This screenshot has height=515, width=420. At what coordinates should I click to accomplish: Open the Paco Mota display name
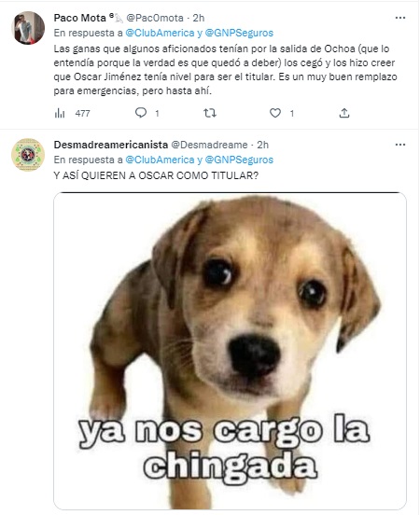click(80, 18)
